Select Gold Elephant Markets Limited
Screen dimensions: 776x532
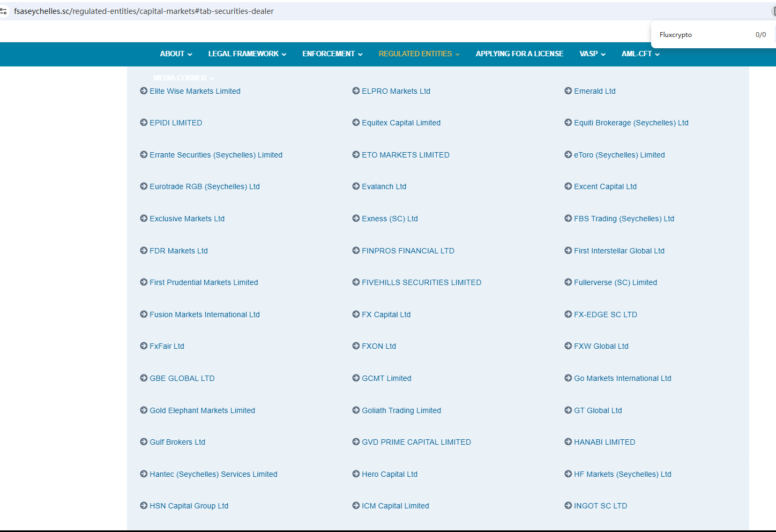point(203,410)
